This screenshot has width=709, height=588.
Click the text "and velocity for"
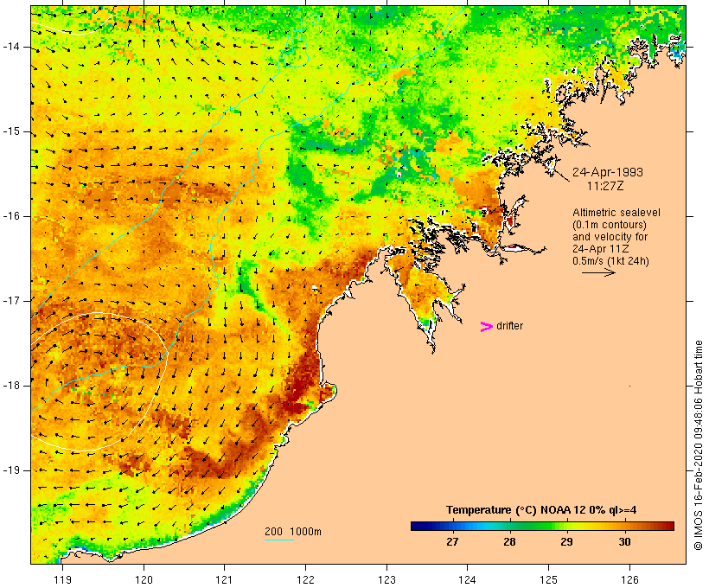(610, 237)
